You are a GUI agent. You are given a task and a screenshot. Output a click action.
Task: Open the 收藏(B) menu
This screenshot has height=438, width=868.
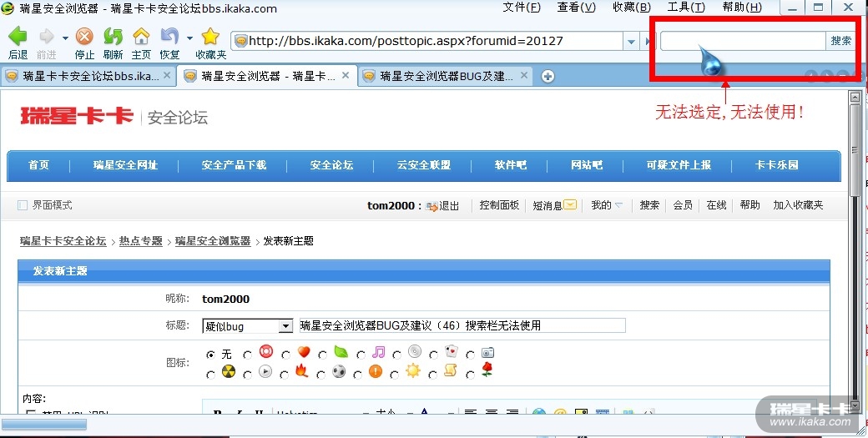pos(632,8)
